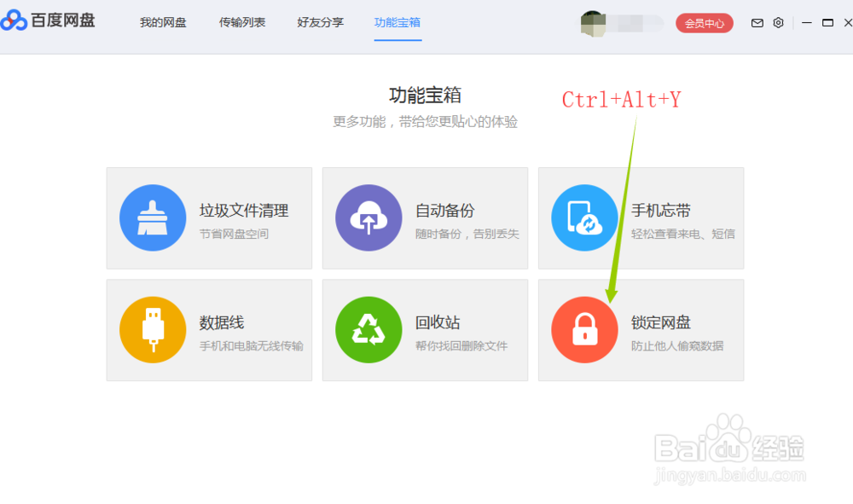853x504 pixels.
Task: Click the green recycle icon
Action: tap(368, 329)
